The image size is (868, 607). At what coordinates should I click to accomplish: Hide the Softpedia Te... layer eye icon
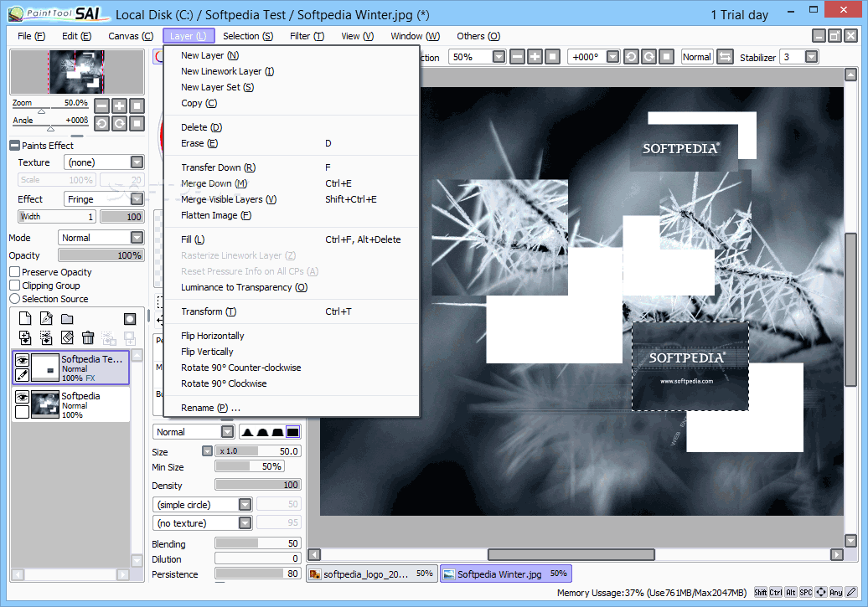click(x=22, y=360)
